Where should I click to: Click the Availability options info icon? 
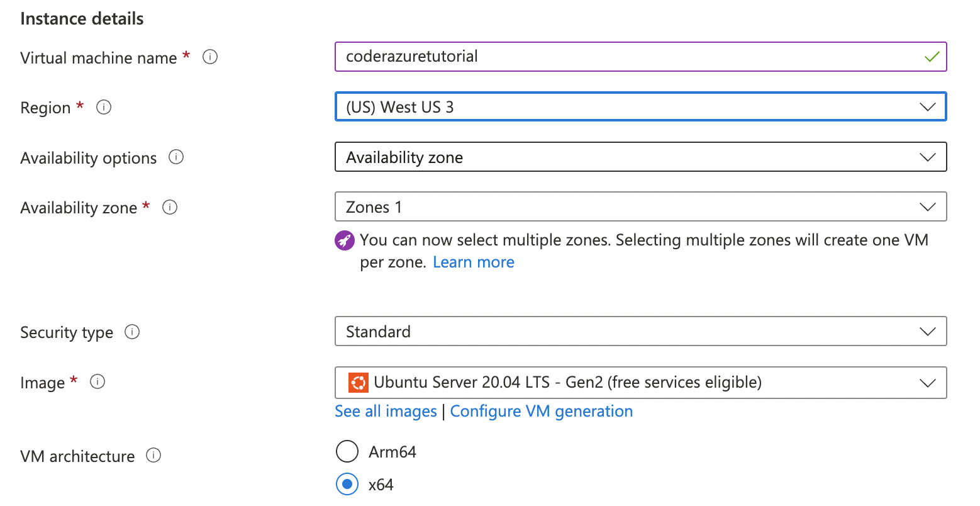[177, 157]
